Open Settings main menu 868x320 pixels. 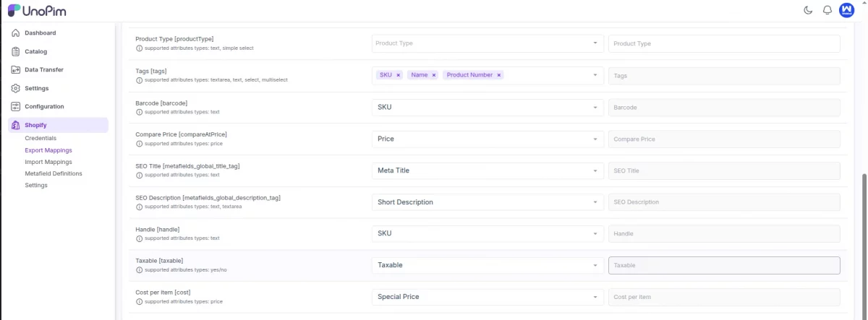click(57, 88)
